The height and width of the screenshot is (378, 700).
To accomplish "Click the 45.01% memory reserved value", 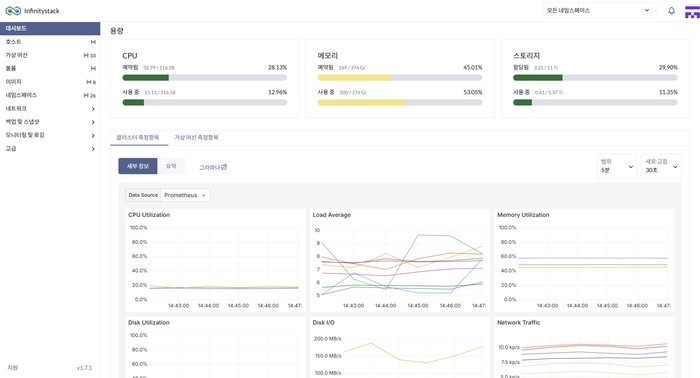I will [x=473, y=67].
